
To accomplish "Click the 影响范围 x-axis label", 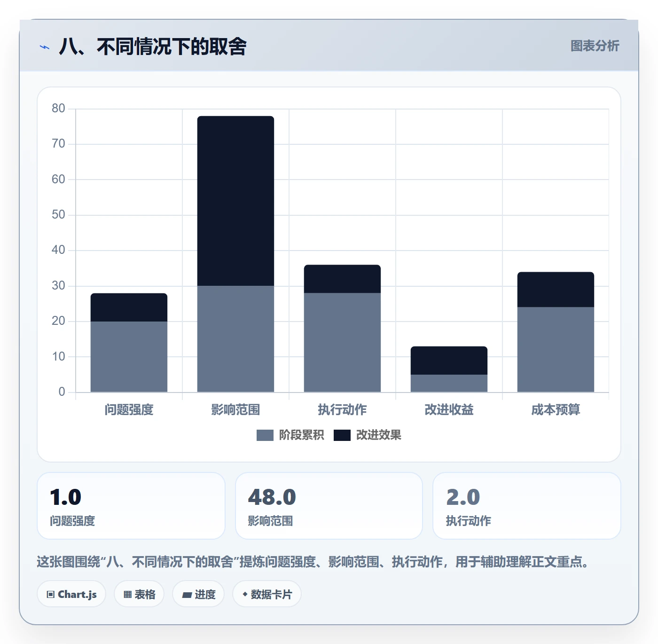I will (235, 410).
